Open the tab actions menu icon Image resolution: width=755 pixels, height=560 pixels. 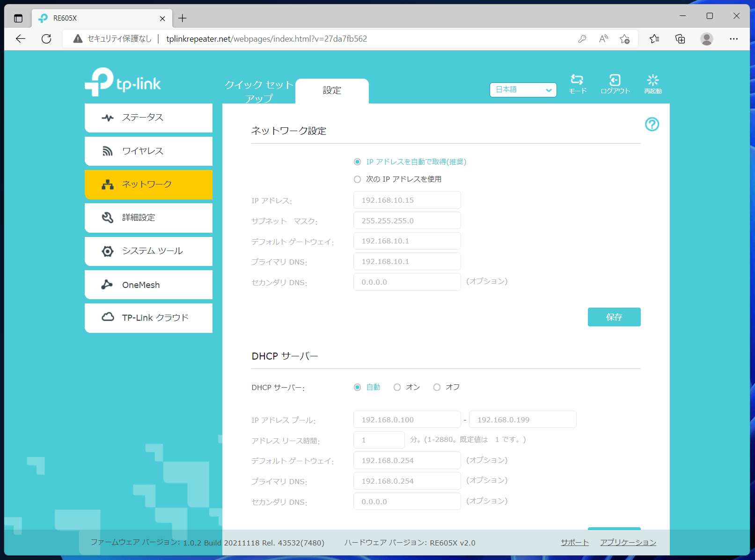18,18
